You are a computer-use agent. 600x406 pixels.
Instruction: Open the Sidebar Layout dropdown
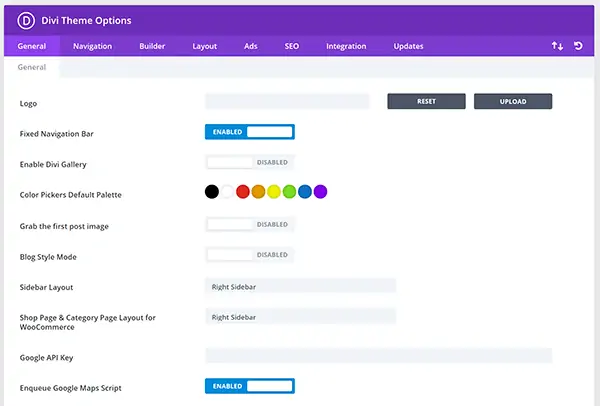[300, 287]
